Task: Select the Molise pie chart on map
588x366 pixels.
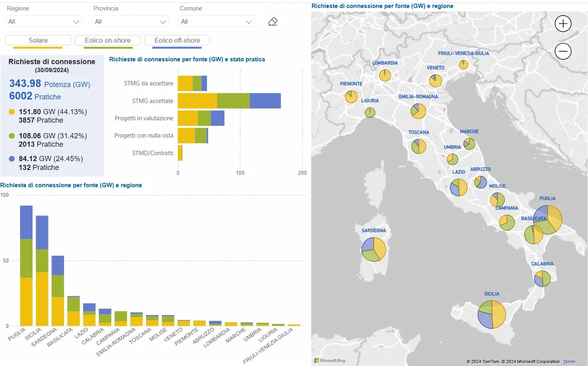Action: pos(497,200)
